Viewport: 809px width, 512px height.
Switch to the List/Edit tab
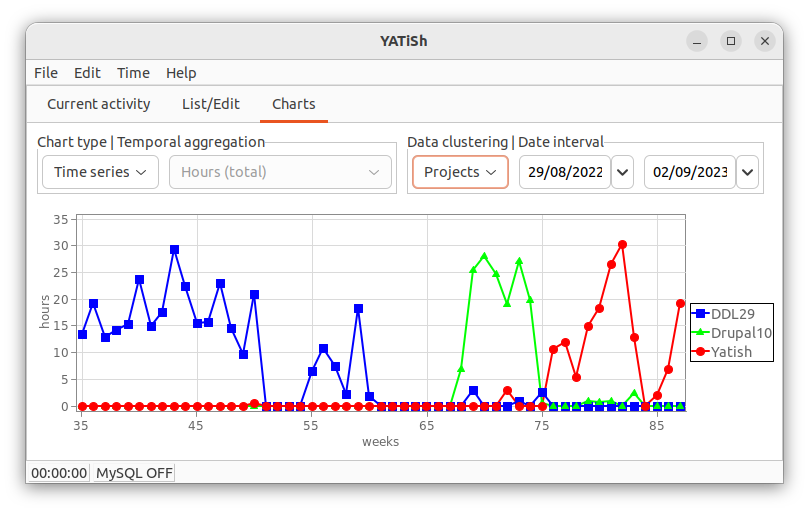click(211, 104)
